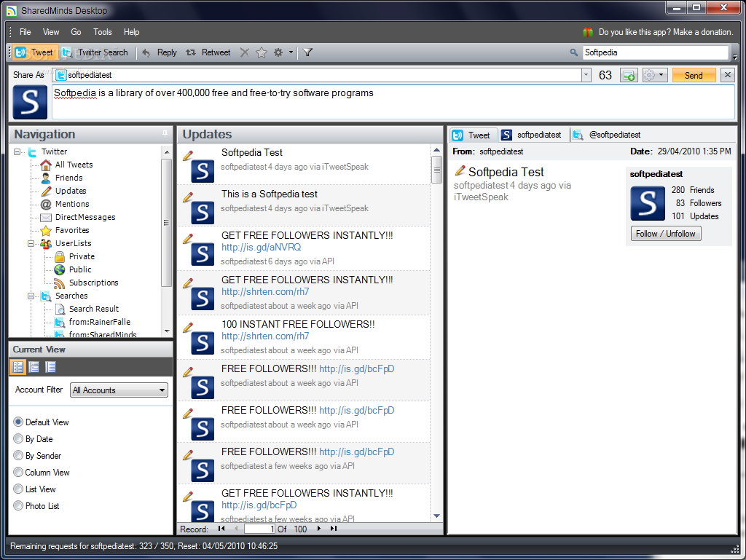Open Twitter Search from toolbar

click(95, 52)
